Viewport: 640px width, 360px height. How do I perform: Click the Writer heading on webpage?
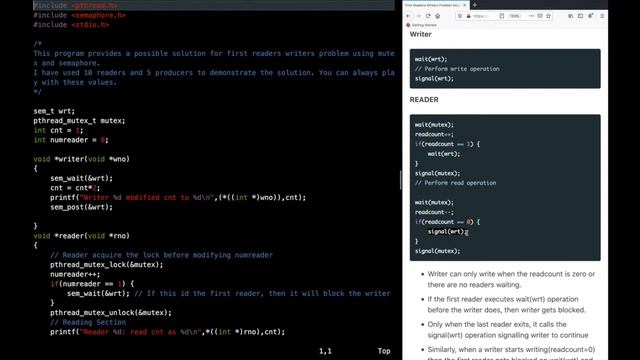point(420,34)
